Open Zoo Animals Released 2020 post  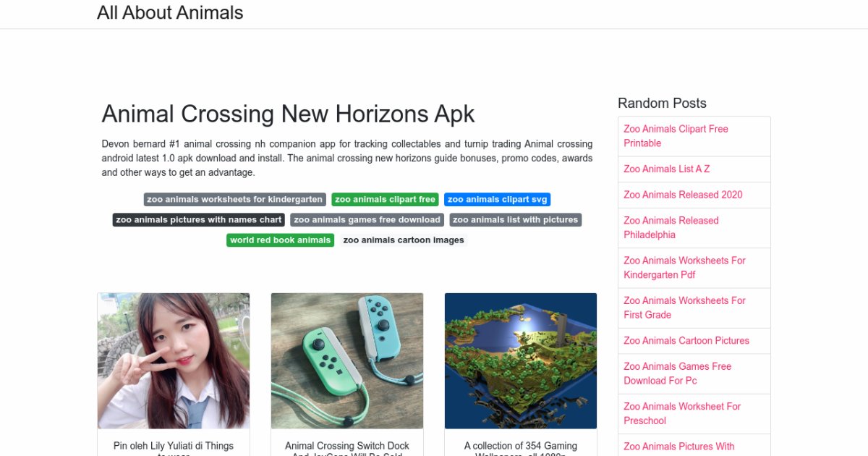[683, 195]
